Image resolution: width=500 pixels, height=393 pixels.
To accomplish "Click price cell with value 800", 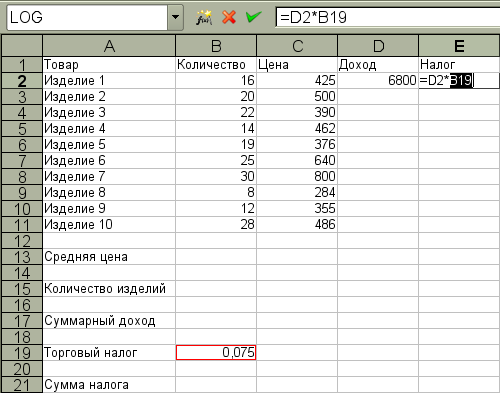I will click(297, 177).
